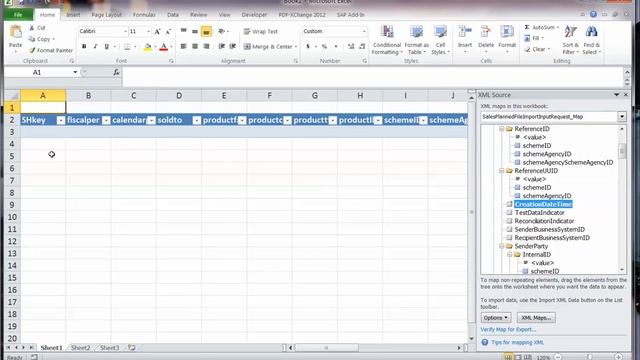Apply Percent Style format
640x360 pixels.
(324, 47)
